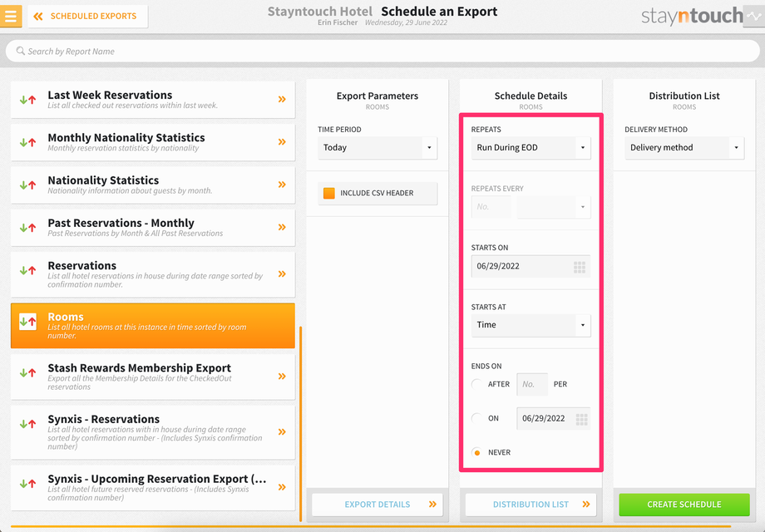Viewport: 765px width, 532px height.
Task: Open the Starts At Time dropdown
Action: [531, 325]
